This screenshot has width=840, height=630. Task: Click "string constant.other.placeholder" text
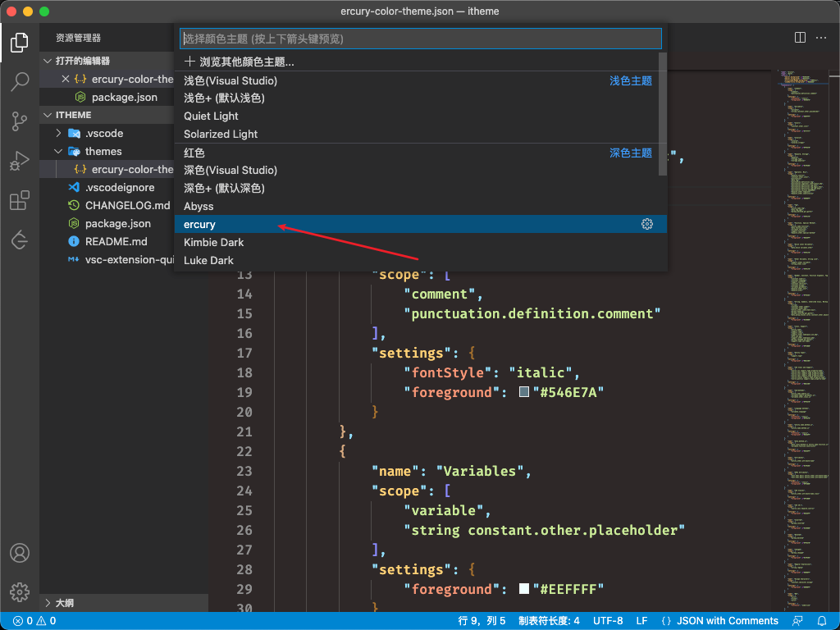tap(545, 530)
